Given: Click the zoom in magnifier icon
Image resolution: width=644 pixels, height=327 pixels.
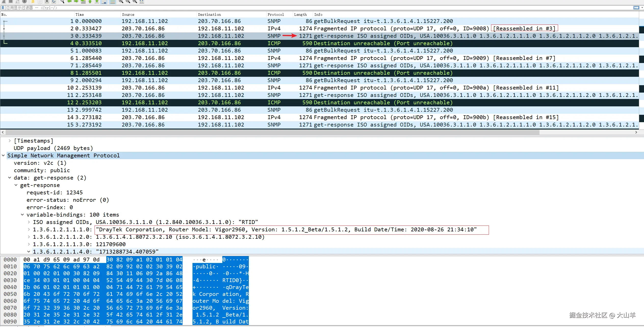Looking at the screenshot, I should [x=121, y=2].
